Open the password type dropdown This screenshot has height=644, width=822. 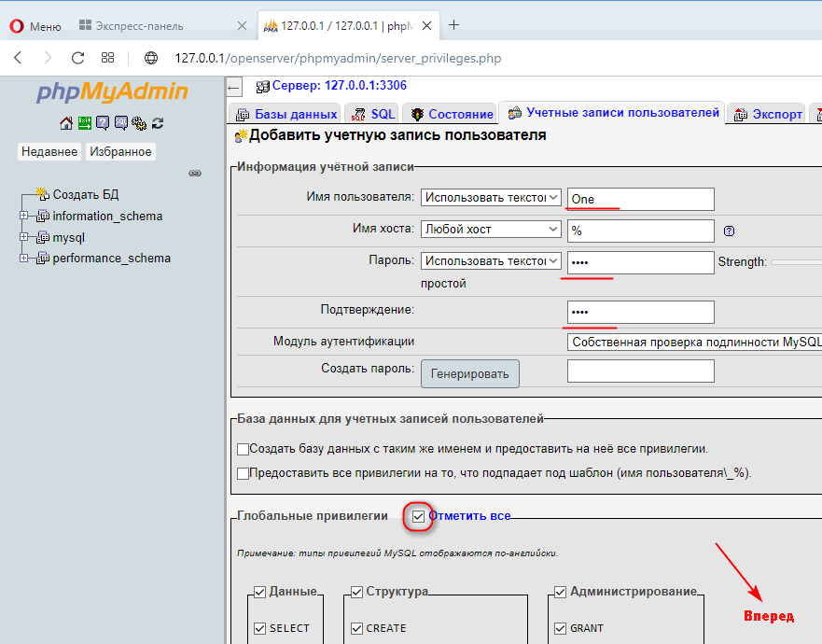pos(491,260)
